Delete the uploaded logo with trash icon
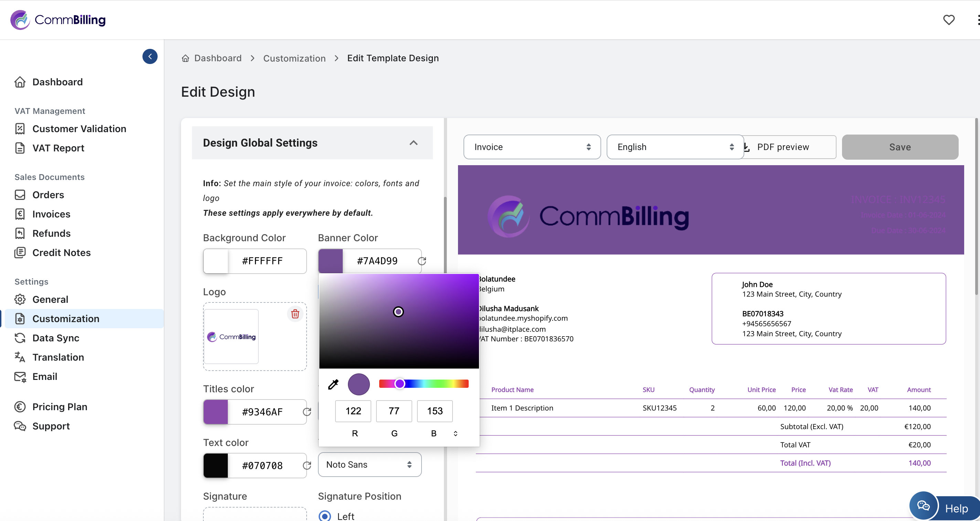 click(295, 314)
